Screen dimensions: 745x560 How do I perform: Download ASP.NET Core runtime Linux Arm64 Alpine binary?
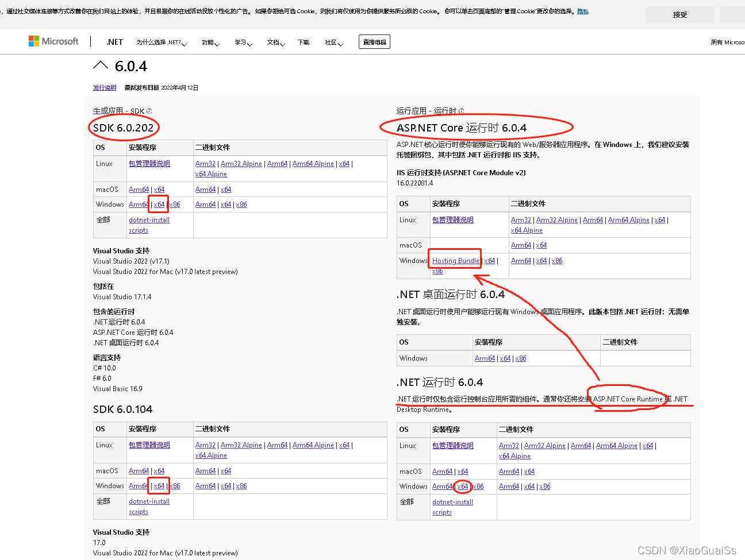coord(629,220)
